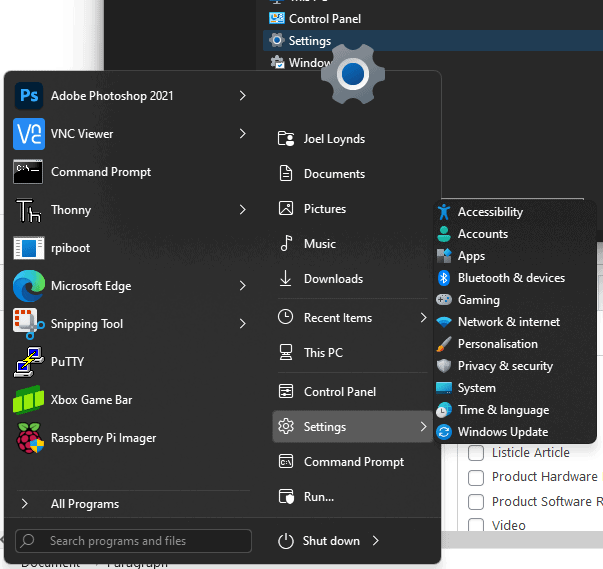Click Privacy & security text entry
The image size is (603, 569).
point(505,366)
